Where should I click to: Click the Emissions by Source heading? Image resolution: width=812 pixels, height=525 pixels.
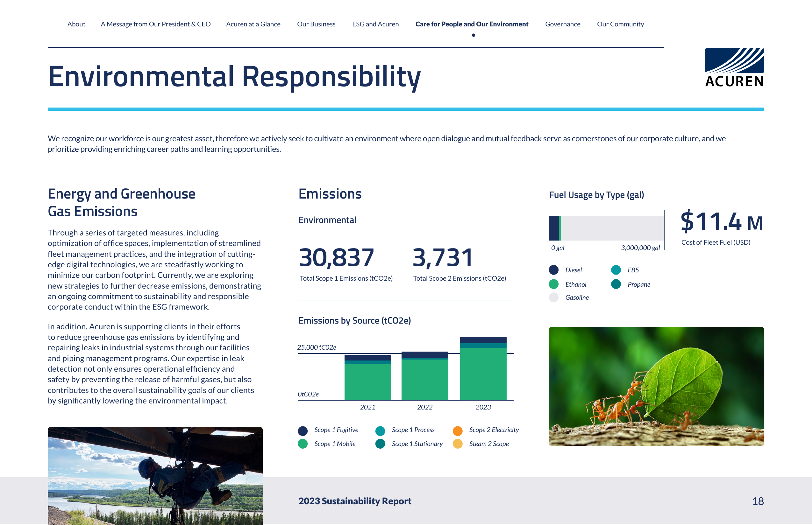[354, 321]
